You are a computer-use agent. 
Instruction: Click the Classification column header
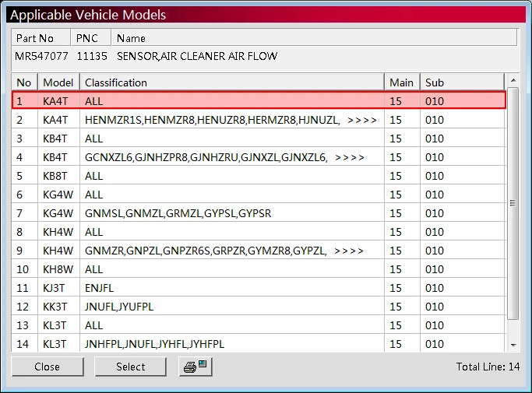tap(232, 82)
